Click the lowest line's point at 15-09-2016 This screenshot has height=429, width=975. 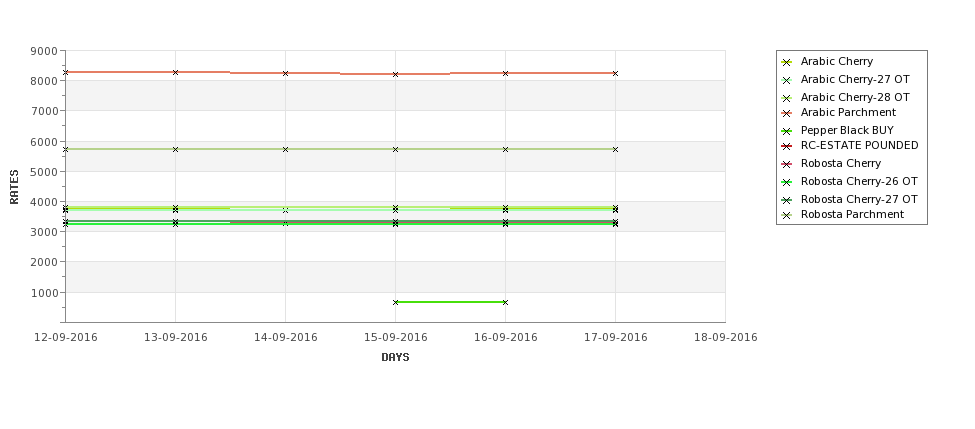point(395,302)
